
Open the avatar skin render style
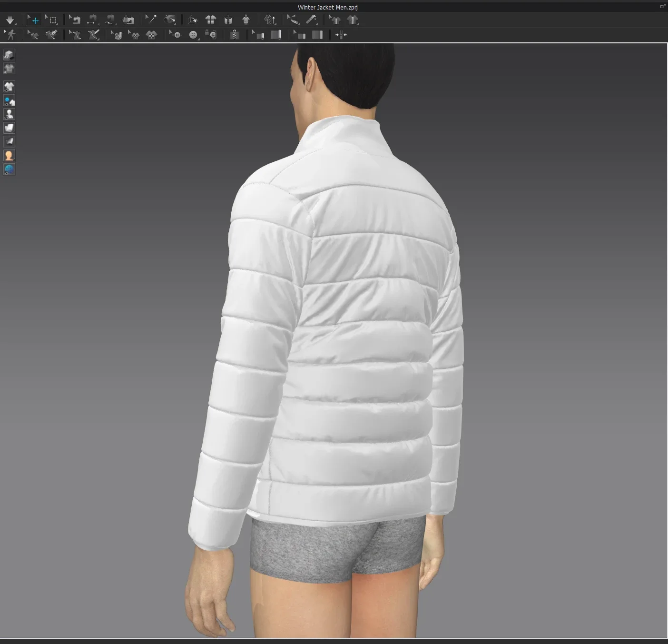click(x=9, y=155)
